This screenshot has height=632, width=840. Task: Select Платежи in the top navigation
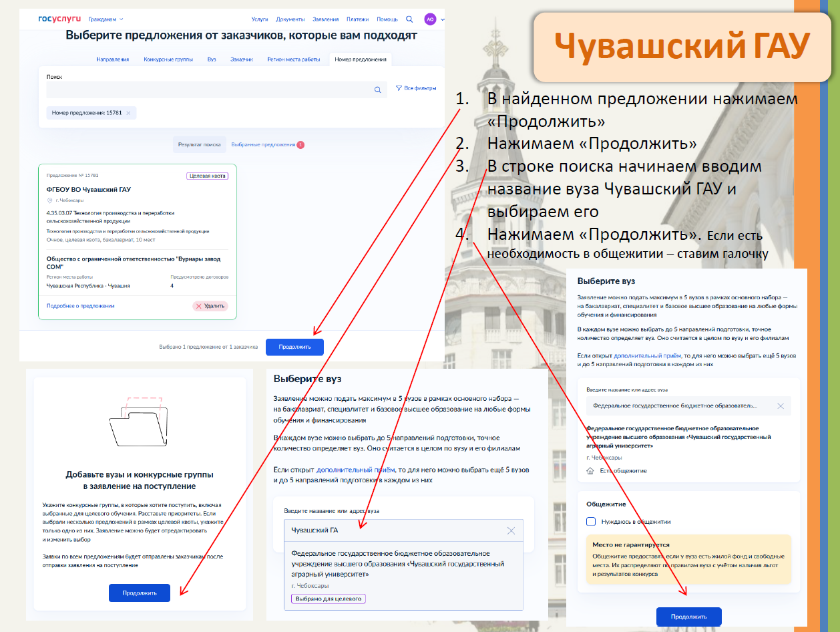[x=357, y=19]
